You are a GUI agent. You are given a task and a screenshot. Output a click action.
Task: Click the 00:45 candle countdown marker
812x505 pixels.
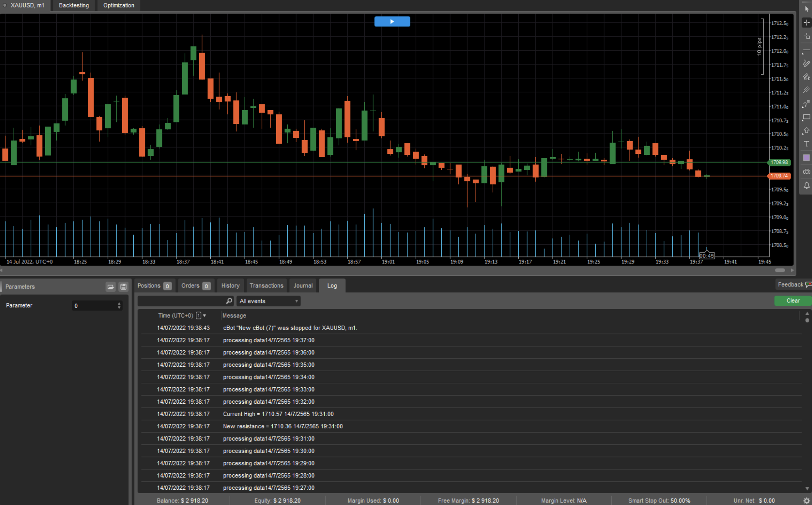[x=706, y=256]
